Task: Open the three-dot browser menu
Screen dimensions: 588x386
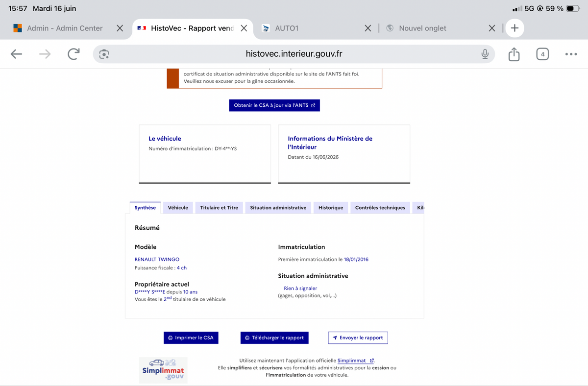Action: click(x=571, y=54)
